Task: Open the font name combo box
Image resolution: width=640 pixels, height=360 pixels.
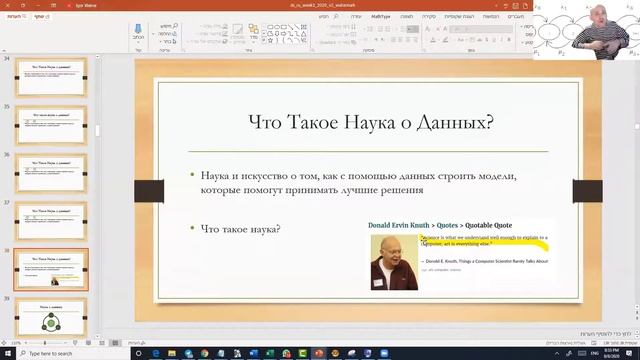Action: tap(481, 29)
